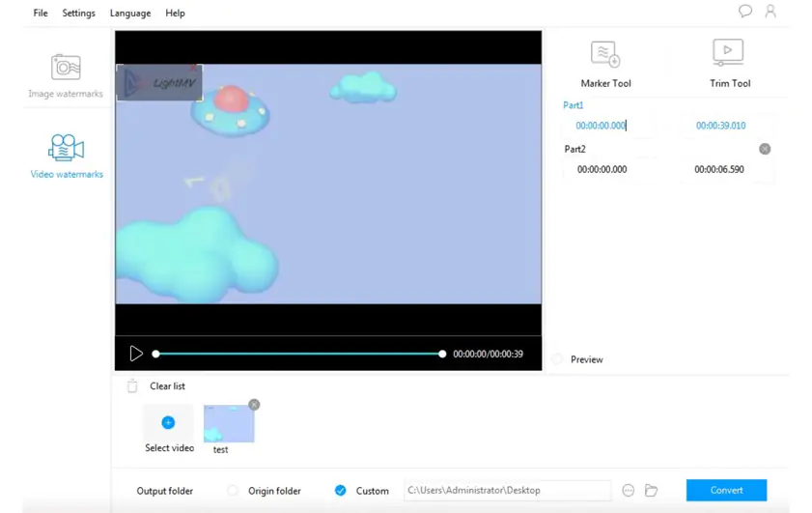The width and height of the screenshot is (812, 513).
Task: Click the playback timeline start handle
Action: [155, 354]
